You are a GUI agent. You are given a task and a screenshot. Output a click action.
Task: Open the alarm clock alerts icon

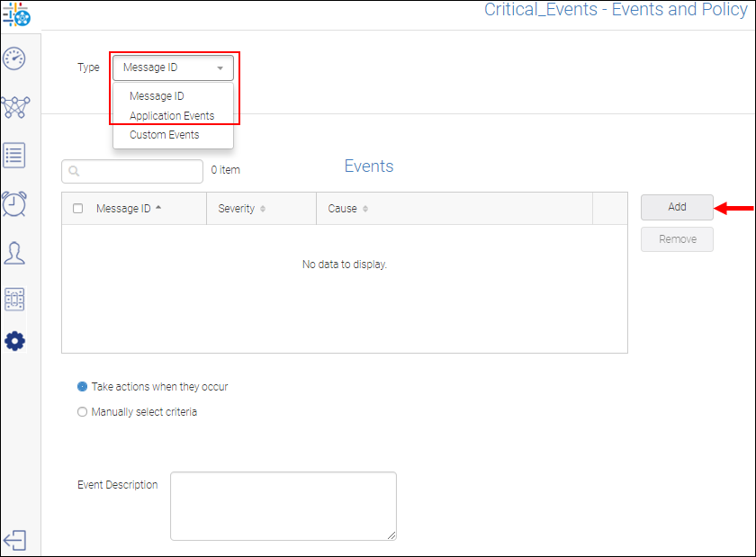[x=14, y=203]
